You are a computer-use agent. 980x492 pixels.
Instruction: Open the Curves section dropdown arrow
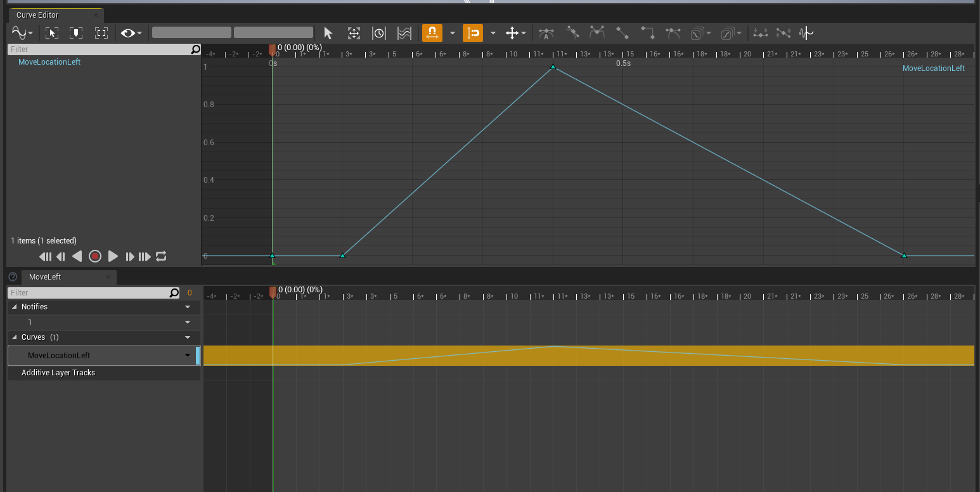pos(188,337)
